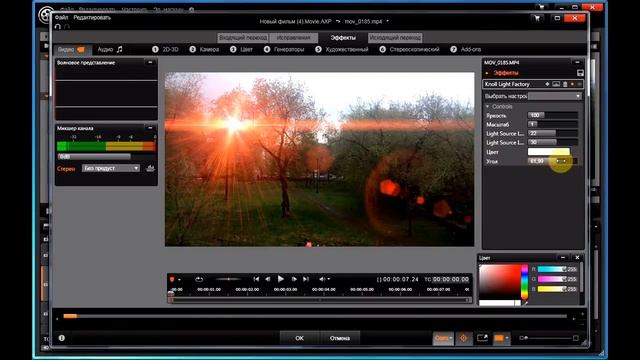The height and width of the screenshot is (360, 640).
Task: Open the Камера effects category
Action: [204, 49]
